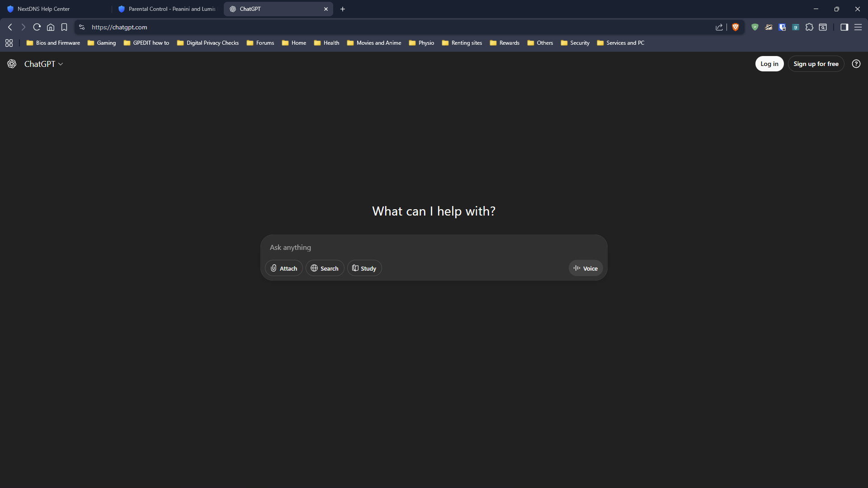Open the help question mark icon
This screenshot has height=488, width=868.
[x=856, y=64]
